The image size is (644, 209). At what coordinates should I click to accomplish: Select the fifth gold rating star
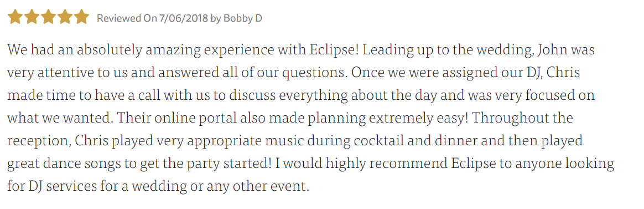click(x=82, y=17)
